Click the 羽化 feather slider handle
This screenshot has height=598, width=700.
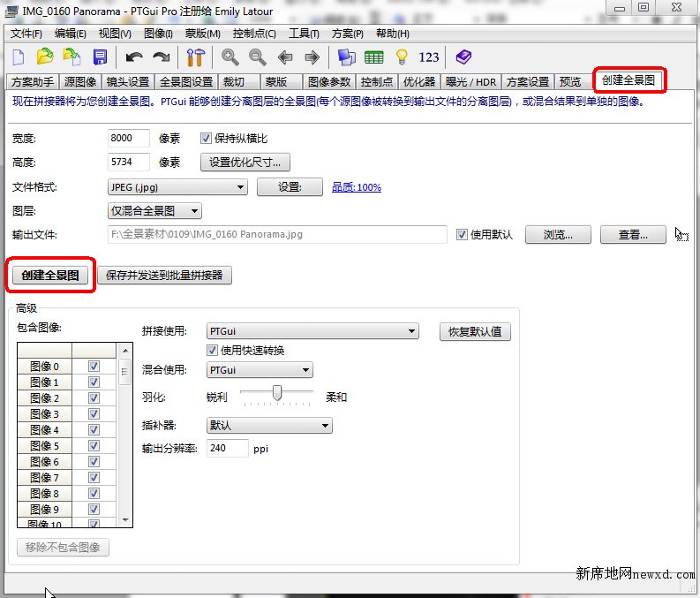[x=277, y=393]
